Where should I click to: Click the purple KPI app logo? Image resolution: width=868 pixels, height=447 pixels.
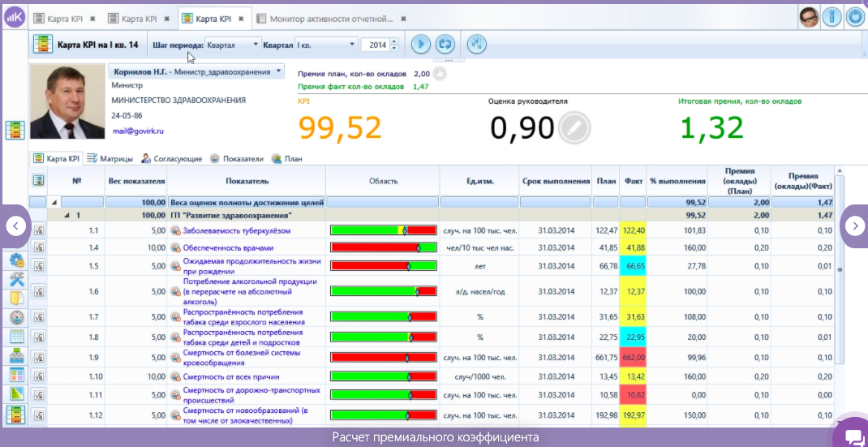15,18
